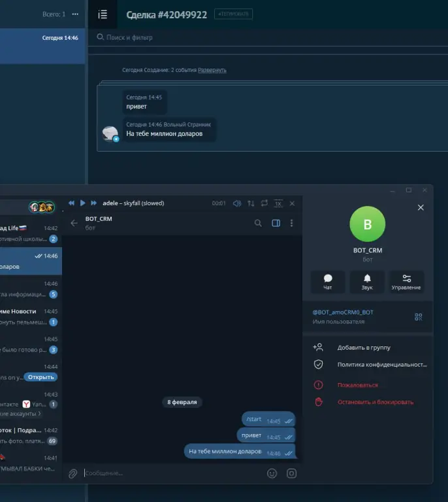
Task: Mute the audio player volume
Action: [x=237, y=203]
